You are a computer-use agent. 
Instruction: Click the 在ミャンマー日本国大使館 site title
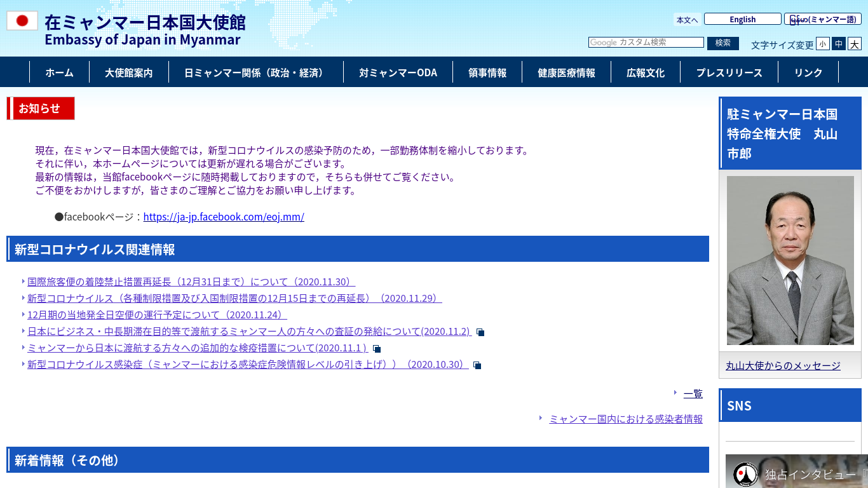point(145,22)
